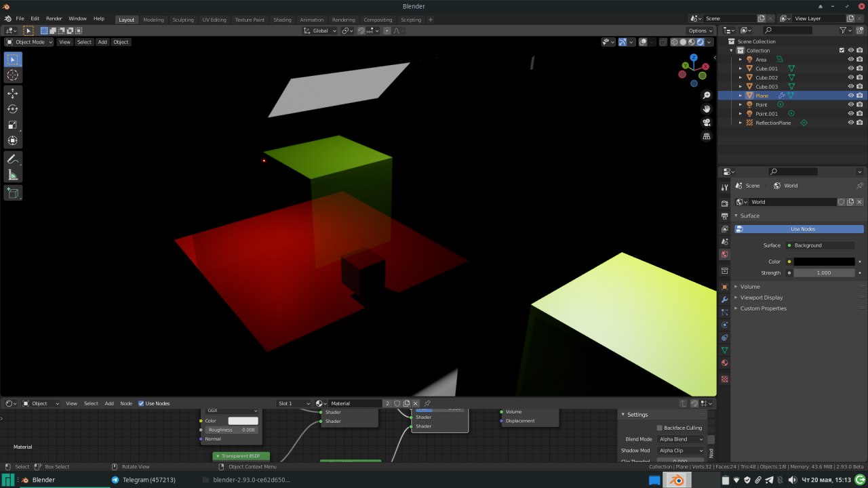The width and height of the screenshot is (868, 488).
Task: Pin the World properties context
Action: 860,186
